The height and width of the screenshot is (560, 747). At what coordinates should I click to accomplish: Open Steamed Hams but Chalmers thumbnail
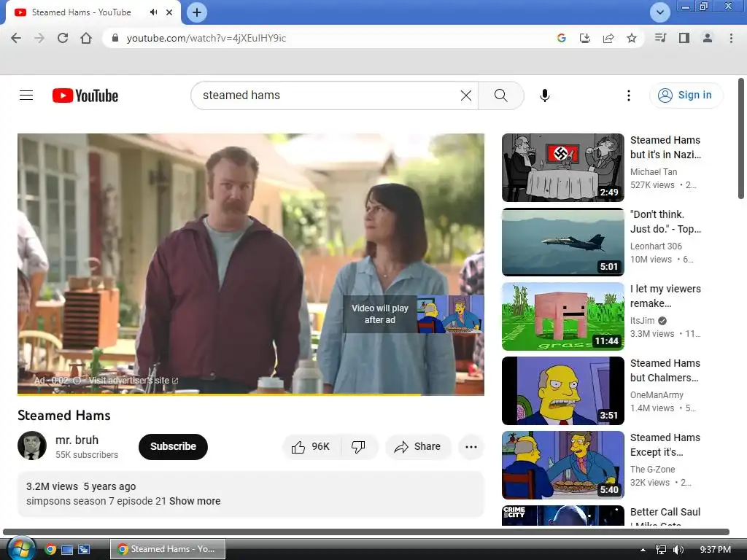click(562, 391)
